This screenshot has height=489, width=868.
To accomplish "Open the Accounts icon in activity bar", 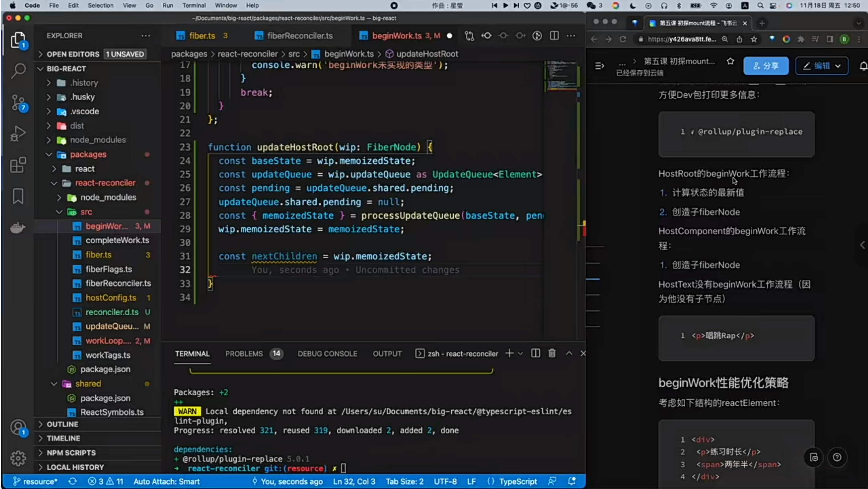I will (18, 428).
